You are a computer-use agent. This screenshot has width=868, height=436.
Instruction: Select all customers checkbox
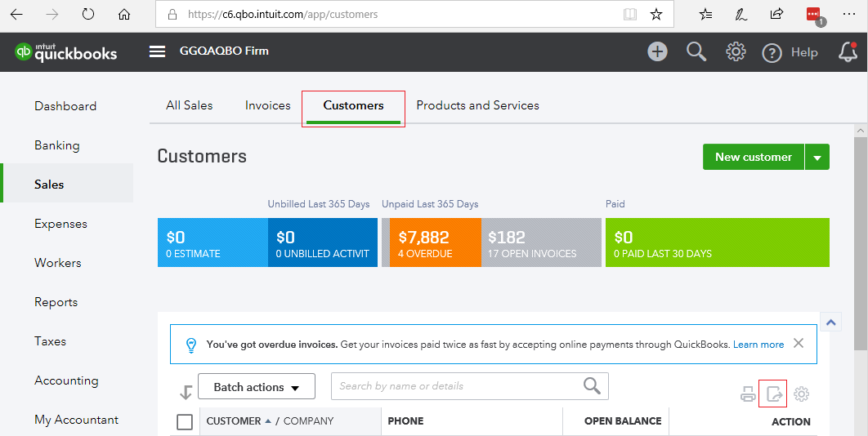(185, 422)
